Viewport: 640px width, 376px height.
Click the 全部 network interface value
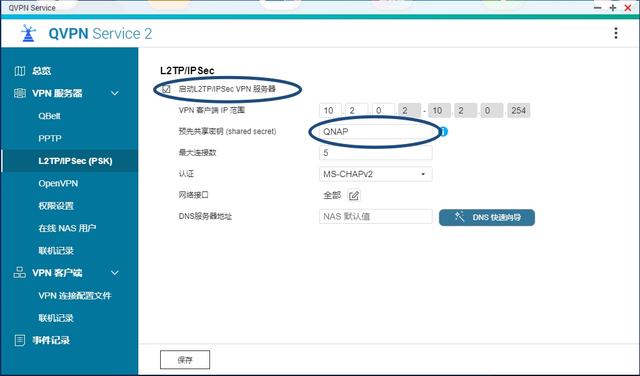(332, 195)
